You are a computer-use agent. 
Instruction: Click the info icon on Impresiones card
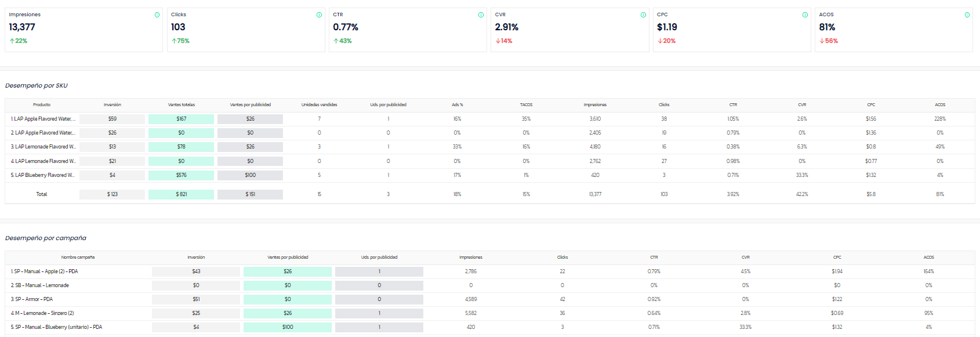(x=157, y=15)
